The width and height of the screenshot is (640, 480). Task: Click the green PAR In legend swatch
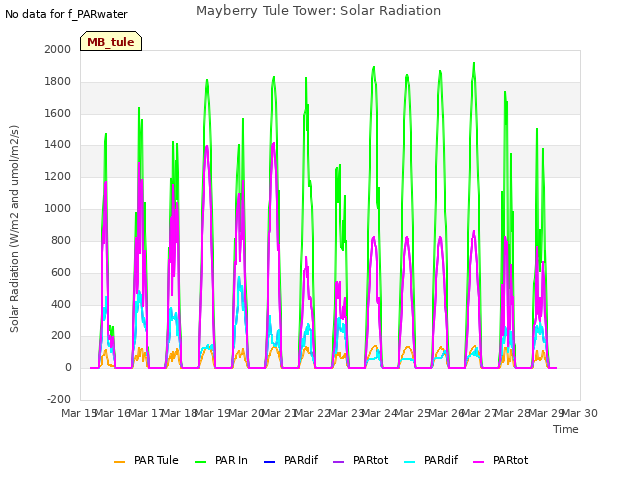pos(200,462)
